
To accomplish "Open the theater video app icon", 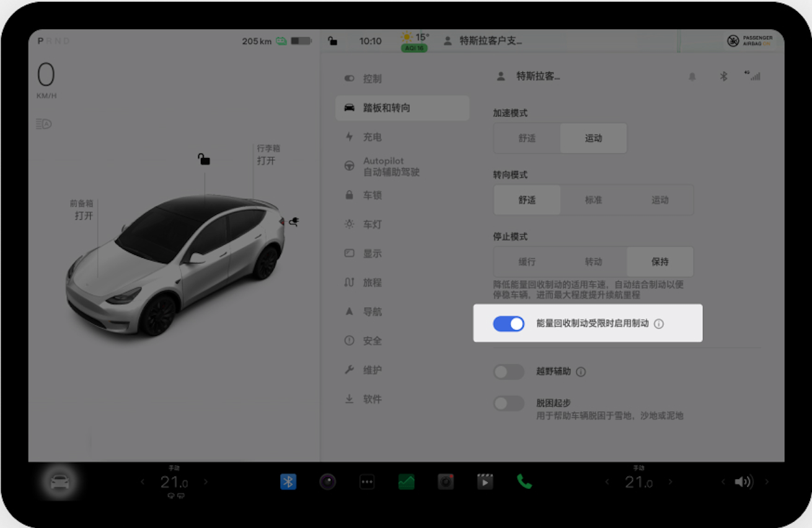I will pyautogui.click(x=485, y=482).
